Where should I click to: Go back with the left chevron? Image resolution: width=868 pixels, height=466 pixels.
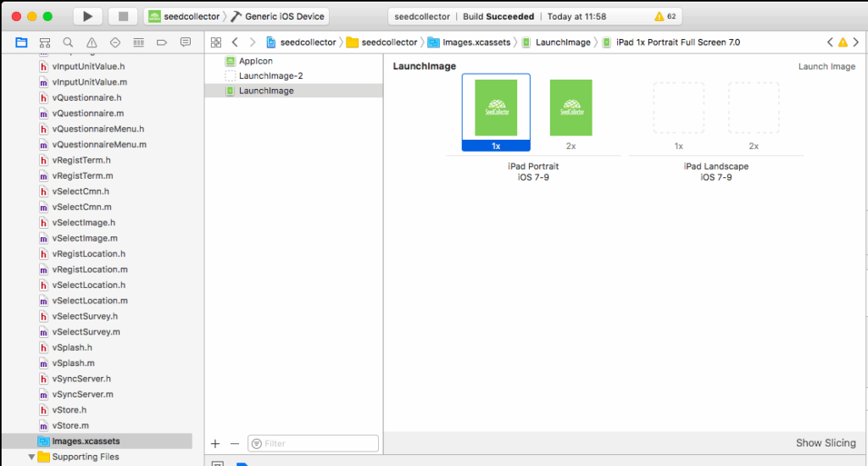point(235,42)
